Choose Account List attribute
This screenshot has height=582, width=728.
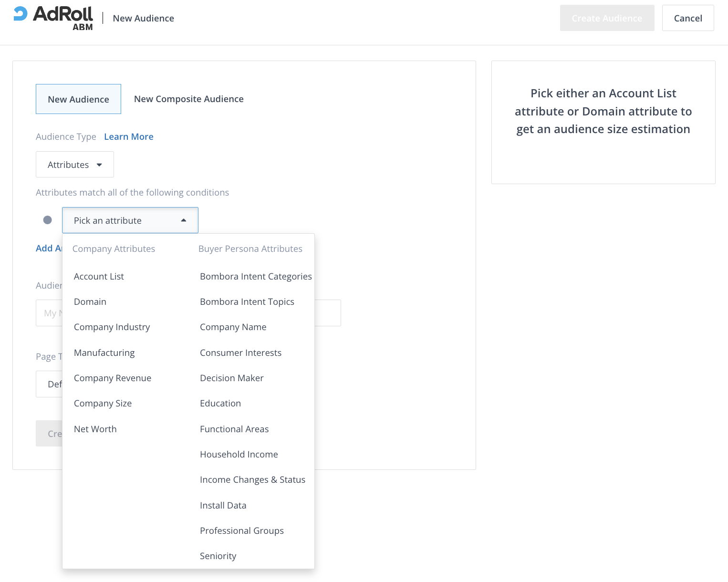(99, 277)
